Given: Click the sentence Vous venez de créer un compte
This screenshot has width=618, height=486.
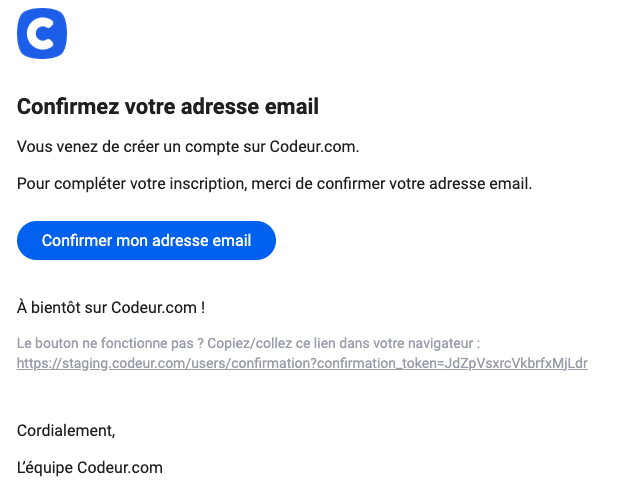Looking at the screenshot, I should (x=188, y=147).
